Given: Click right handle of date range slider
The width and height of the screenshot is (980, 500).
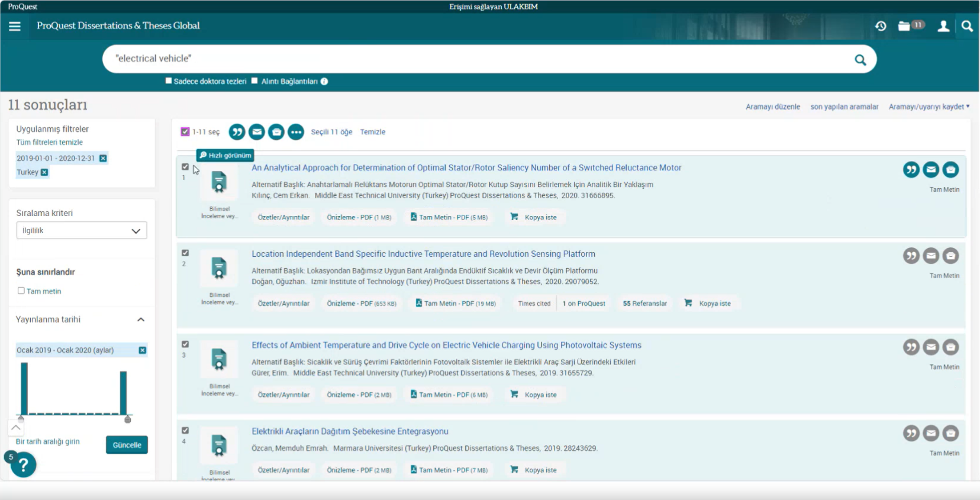Looking at the screenshot, I should tap(127, 420).
